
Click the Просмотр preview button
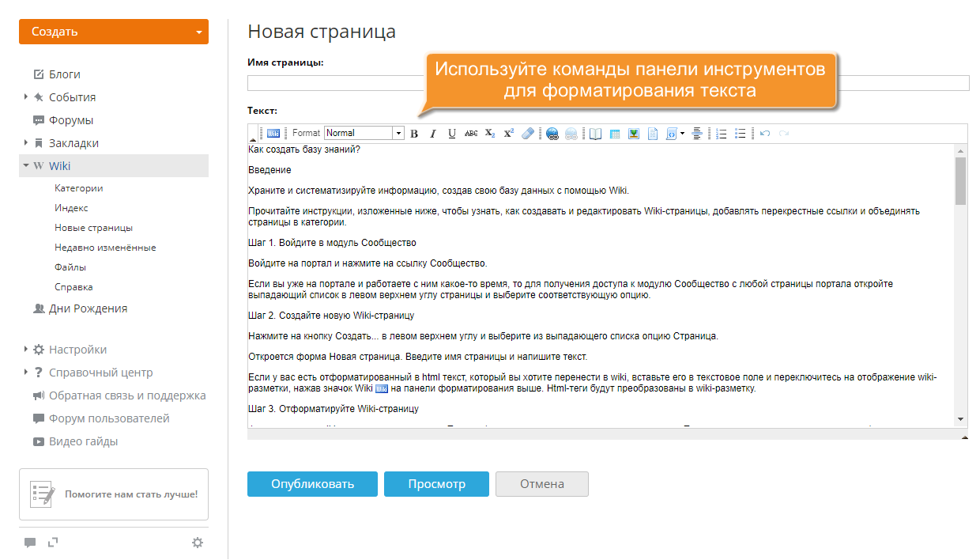(436, 484)
